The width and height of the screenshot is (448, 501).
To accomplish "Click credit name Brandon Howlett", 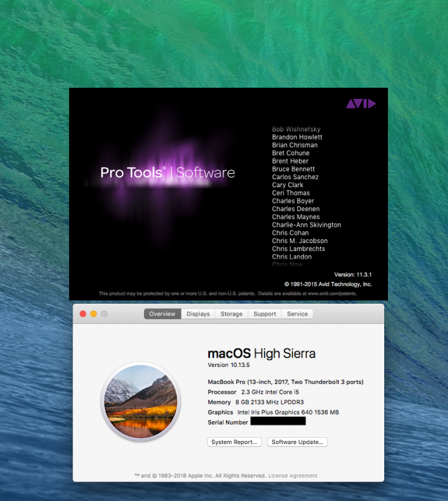I will pos(297,137).
